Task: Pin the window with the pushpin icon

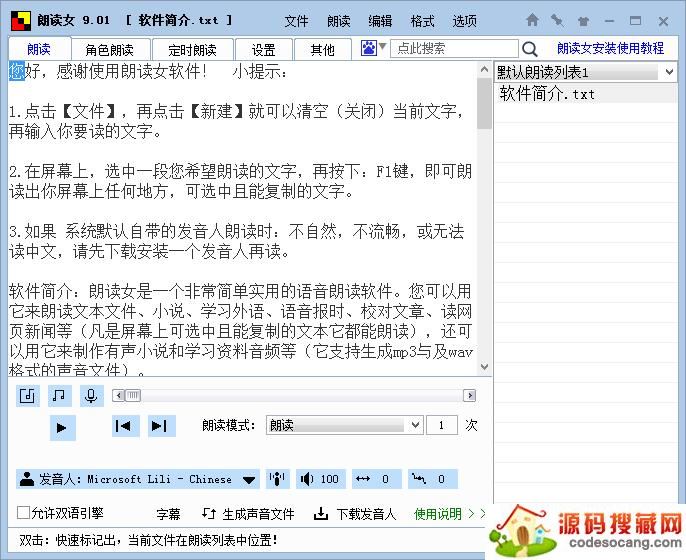Action: tap(557, 20)
